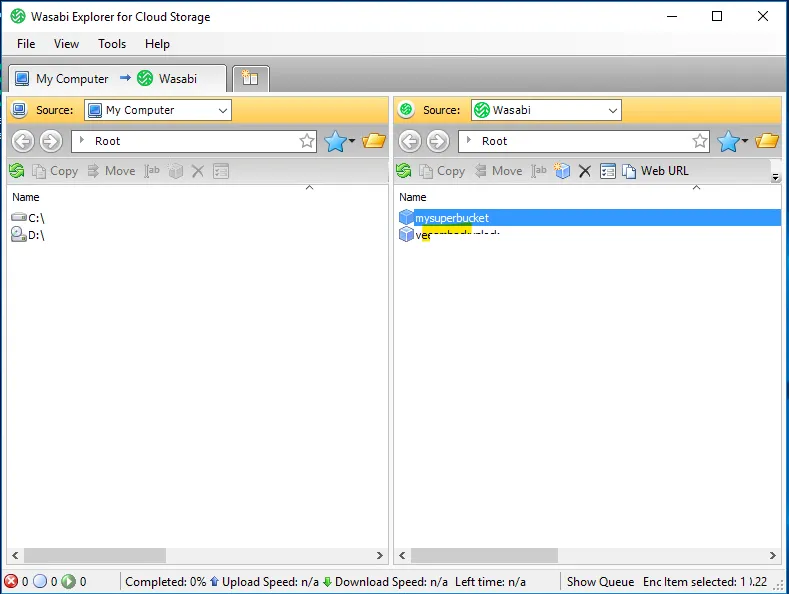The image size is (789, 594).
Task: Click the delete X icon in Wasabi toolbar
Action: coord(585,171)
